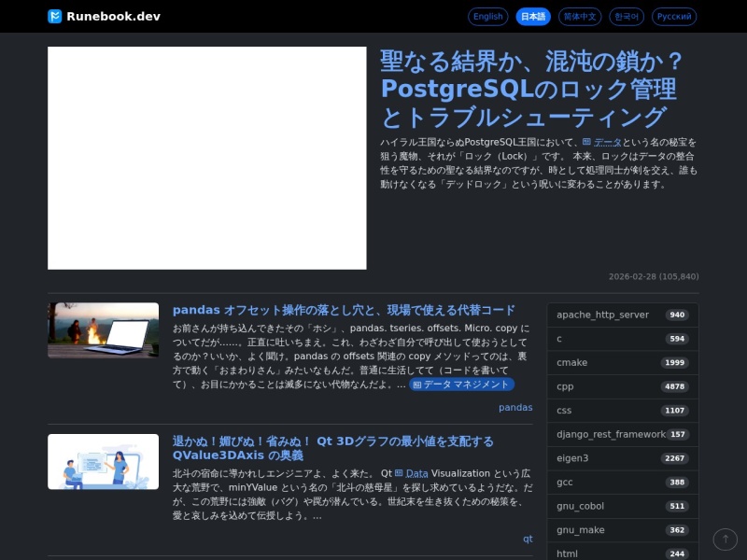This screenshot has height=560, width=747.
Task: Open the Qt 3D QValue3DAxis article title
Action: tap(332, 448)
